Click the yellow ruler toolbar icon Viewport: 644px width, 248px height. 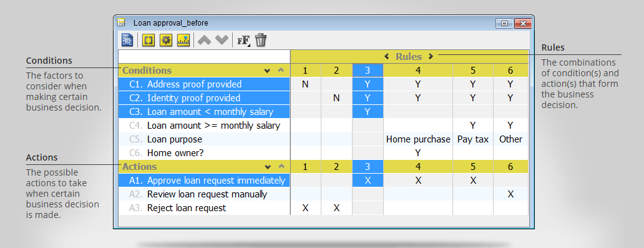(x=183, y=41)
